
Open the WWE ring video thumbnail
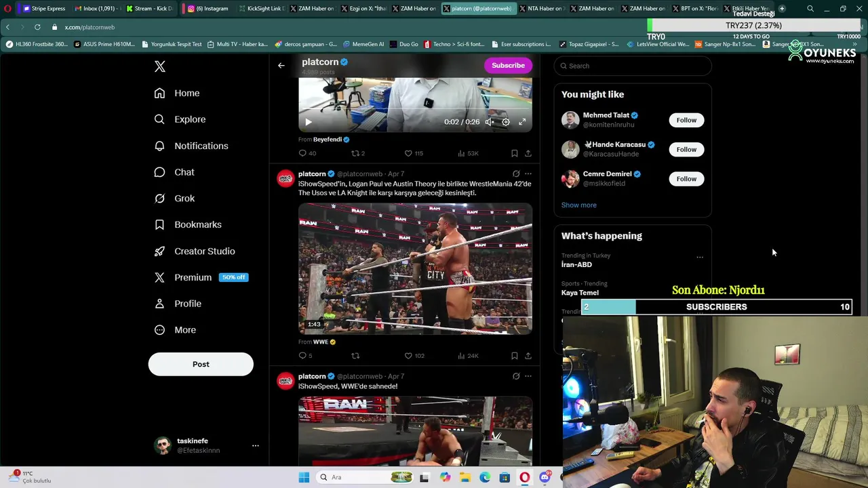pyautogui.click(x=415, y=268)
